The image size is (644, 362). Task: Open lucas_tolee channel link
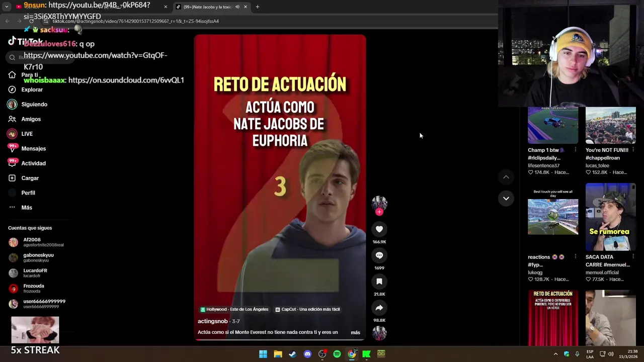point(597,165)
